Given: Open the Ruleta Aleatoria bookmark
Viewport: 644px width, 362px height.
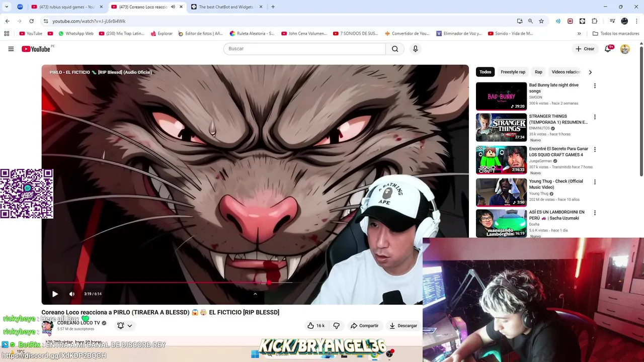Looking at the screenshot, I should pyautogui.click(x=252, y=34).
